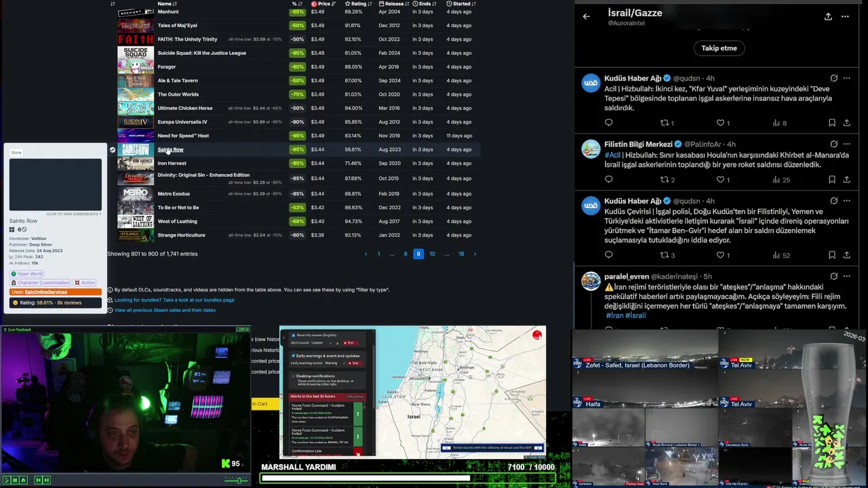Reply to the first Kudüs Haber Ağı tweet
Viewport: 868px width, 488px height.
(x=608, y=123)
